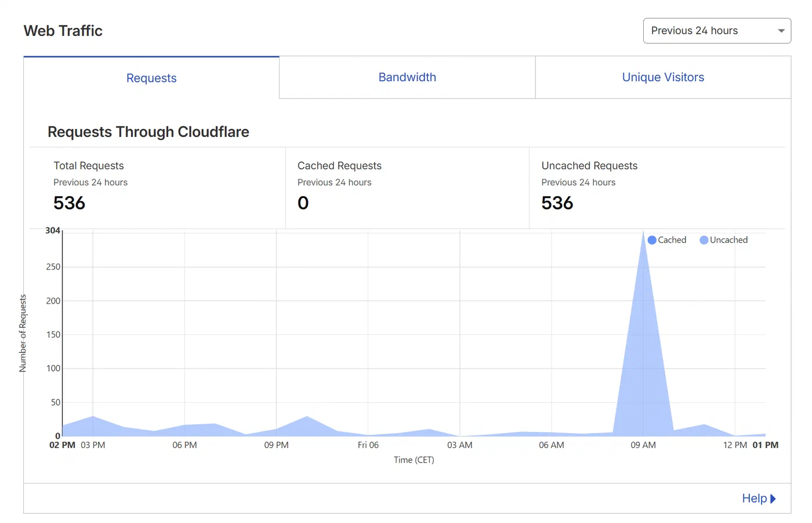Image resolution: width=812 pixels, height=523 pixels.
Task: Click the Cached Requests label
Action: pos(339,166)
